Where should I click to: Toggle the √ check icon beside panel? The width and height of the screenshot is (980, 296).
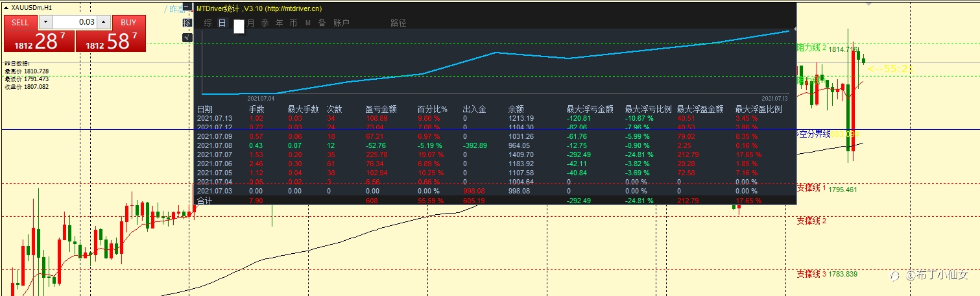[x=187, y=37]
